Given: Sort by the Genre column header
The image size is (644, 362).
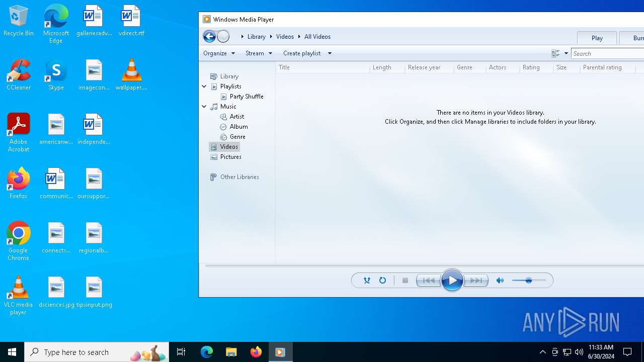Looking at the screenshot, I should click(x=470, y=67).
